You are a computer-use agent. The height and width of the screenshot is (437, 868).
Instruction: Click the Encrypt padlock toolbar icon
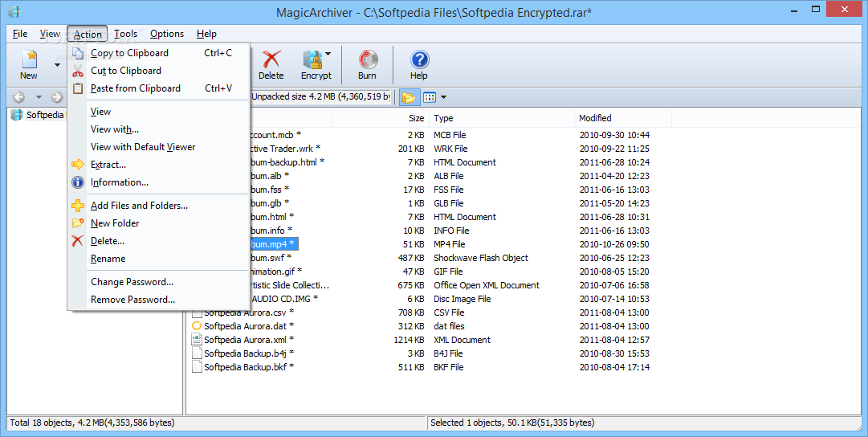(x=313, y=59)
